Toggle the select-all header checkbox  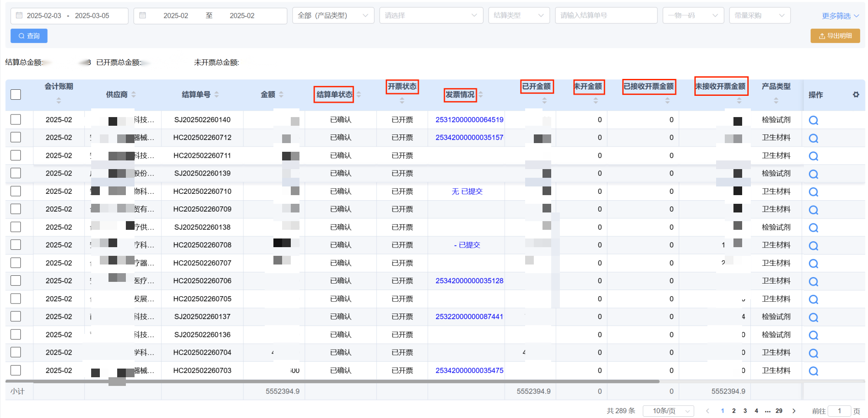coord(16,95)
